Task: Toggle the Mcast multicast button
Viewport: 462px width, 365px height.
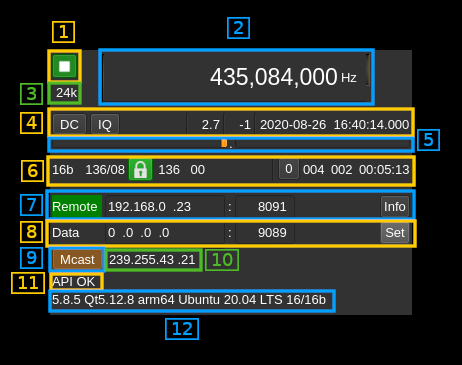Action: pyautogui.click(x=77, y=259)
